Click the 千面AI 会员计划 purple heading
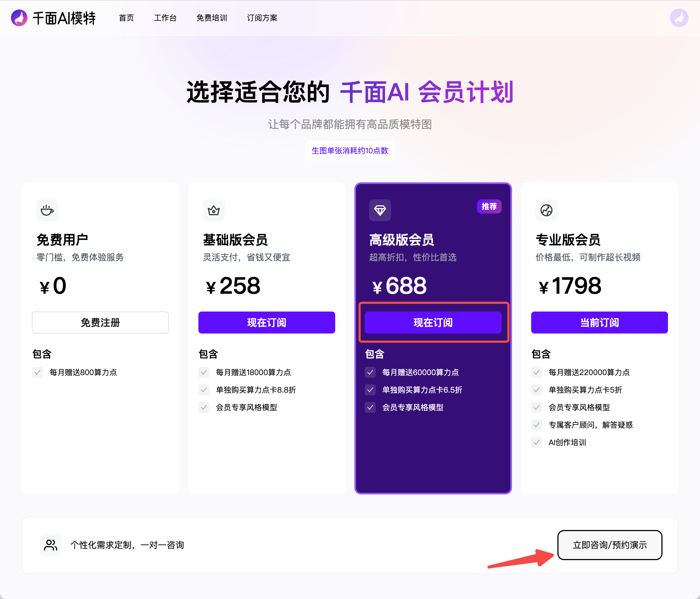The width and height of the screenshot is (700, 599). pyautogui.click(x=427, y=92)
